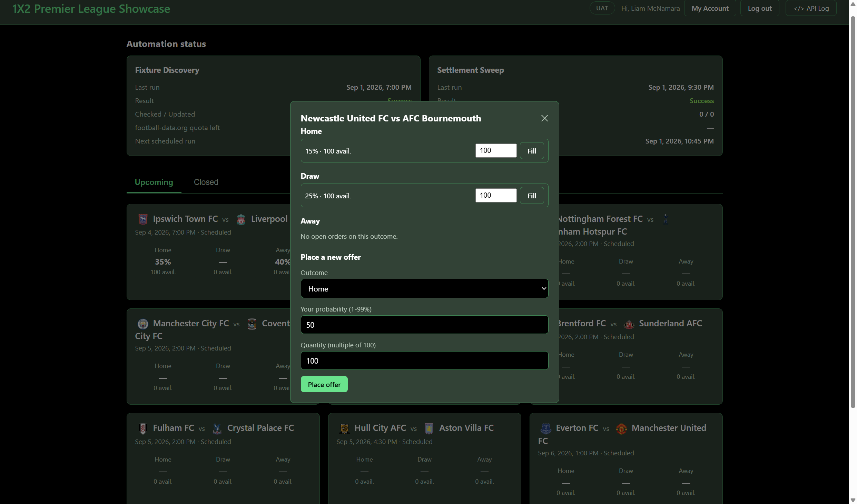The width and height of the screenshot is (857, 504).
Task: Click 'No open orders on this outcome' text
Action: point(349,236)
